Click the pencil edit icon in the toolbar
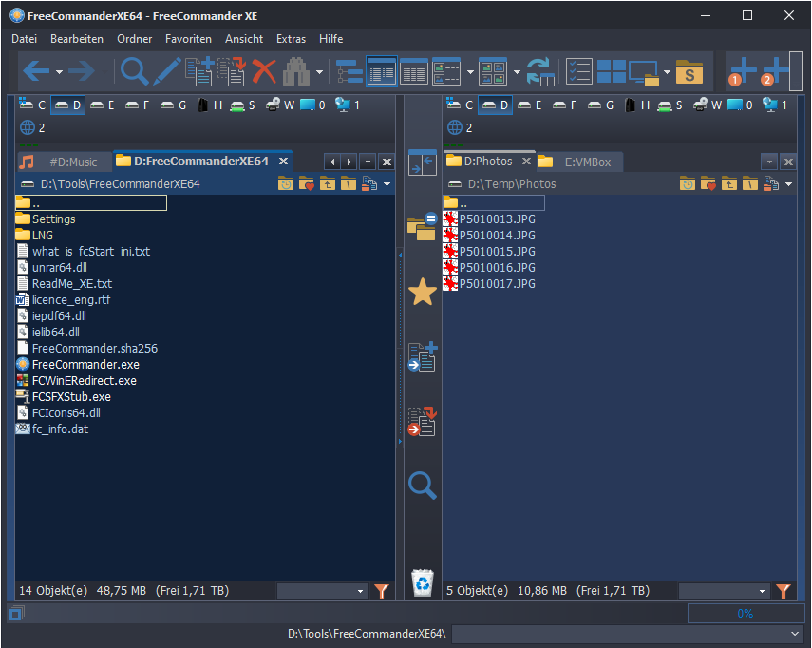Image resolution: width=812 pixels, height=648 pixels. (167, 71)
